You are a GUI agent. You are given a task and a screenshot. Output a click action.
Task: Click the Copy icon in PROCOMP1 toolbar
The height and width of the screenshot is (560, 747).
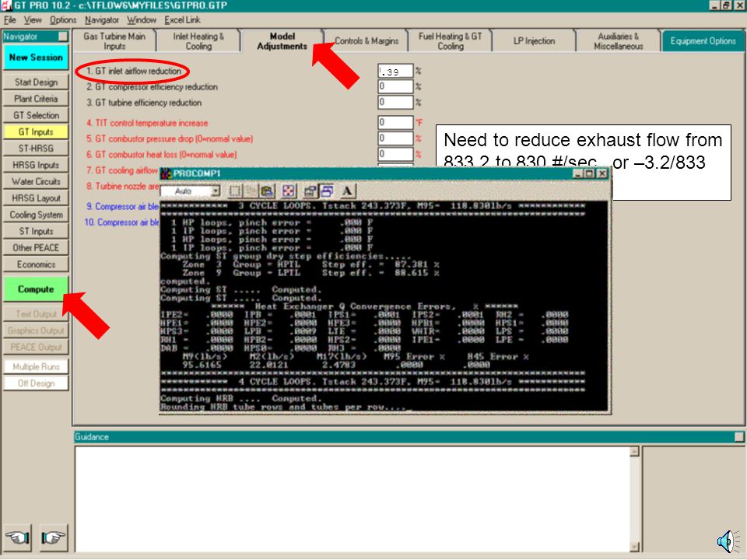(251, 191)
